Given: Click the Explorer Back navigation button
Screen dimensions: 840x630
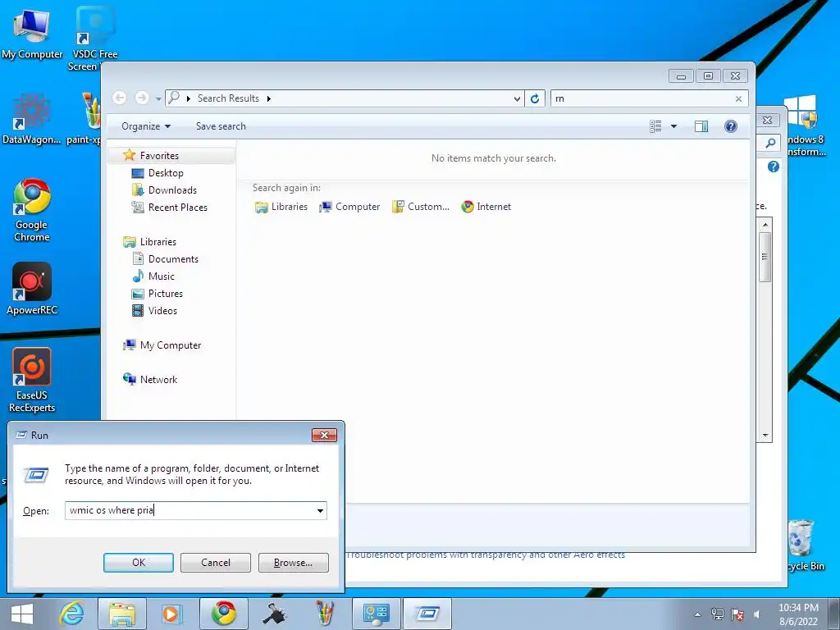Looking at the screenshot, I should point(120,98).
